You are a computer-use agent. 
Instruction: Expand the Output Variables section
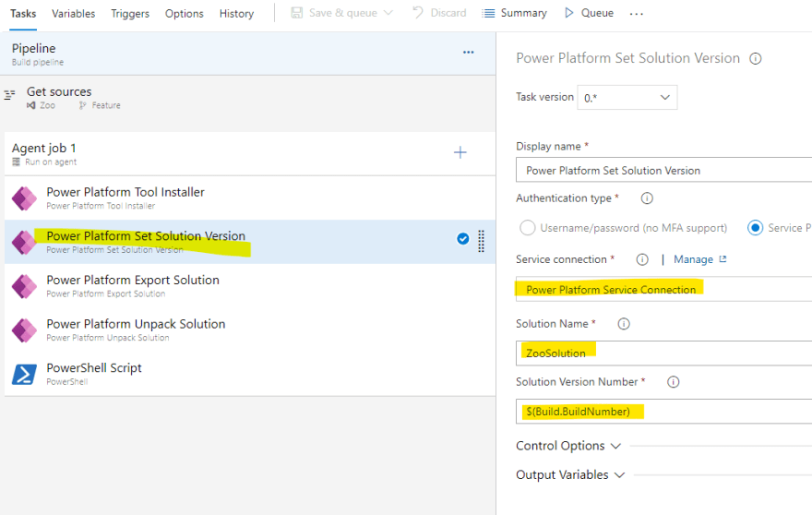(570, 474)
